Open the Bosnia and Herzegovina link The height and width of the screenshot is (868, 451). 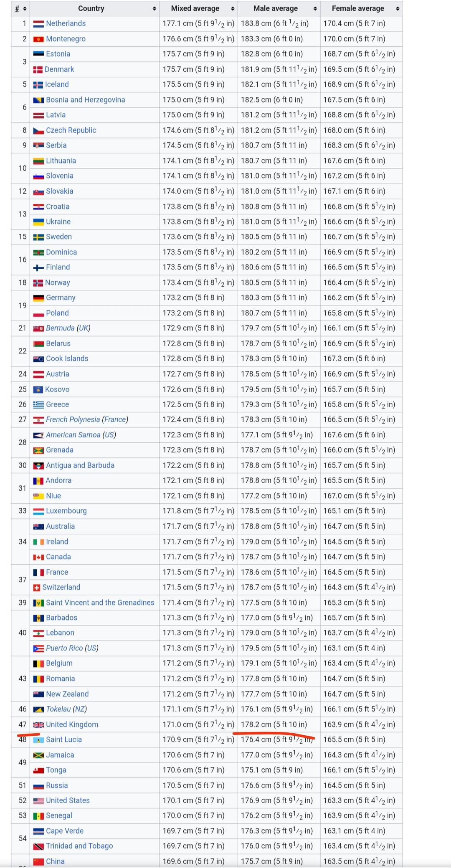point(85,100)
